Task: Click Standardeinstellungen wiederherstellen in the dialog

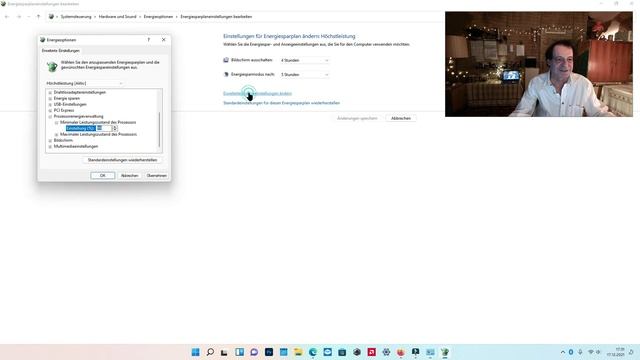Action: point(122,160)
